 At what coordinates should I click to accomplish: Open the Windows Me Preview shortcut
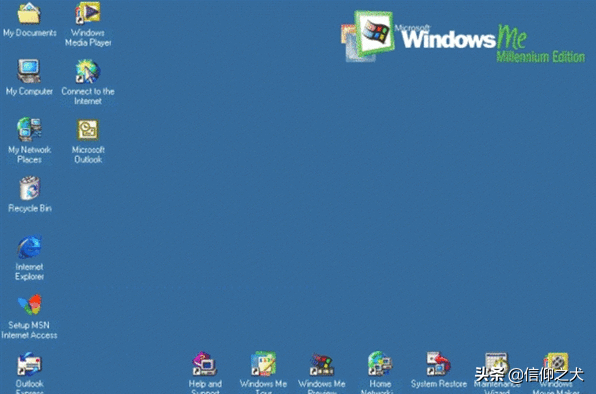322,364
